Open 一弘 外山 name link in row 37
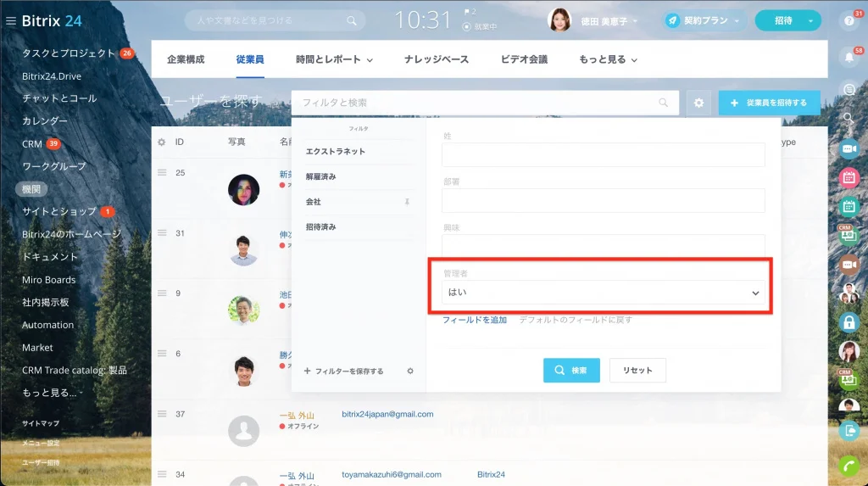 click(x=297, y=415)
